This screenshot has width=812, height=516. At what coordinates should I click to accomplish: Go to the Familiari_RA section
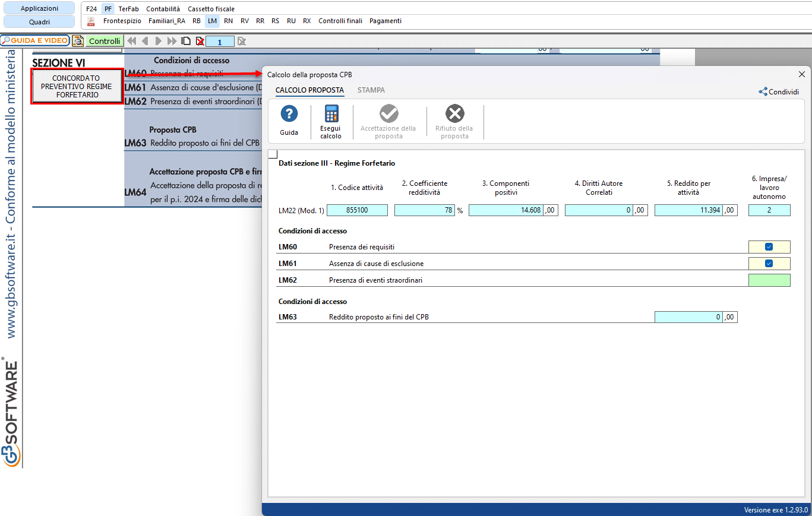click(x=167, y=21)
